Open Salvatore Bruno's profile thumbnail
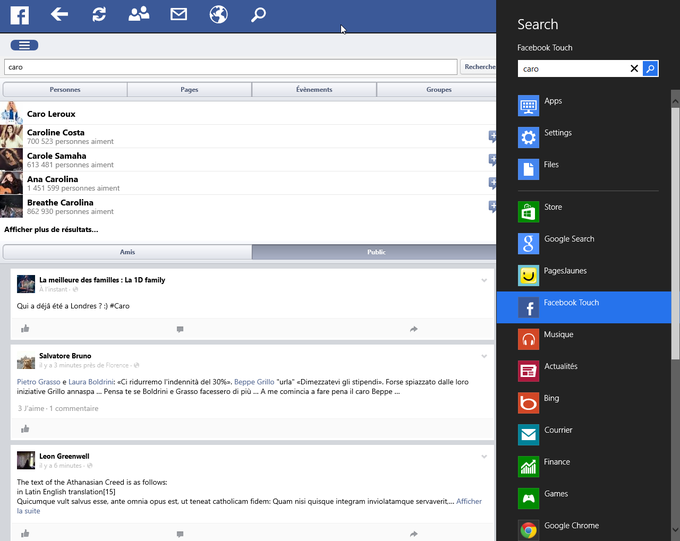Image resolution: width=680 pixels, height=541 pixels. point(26,361)
